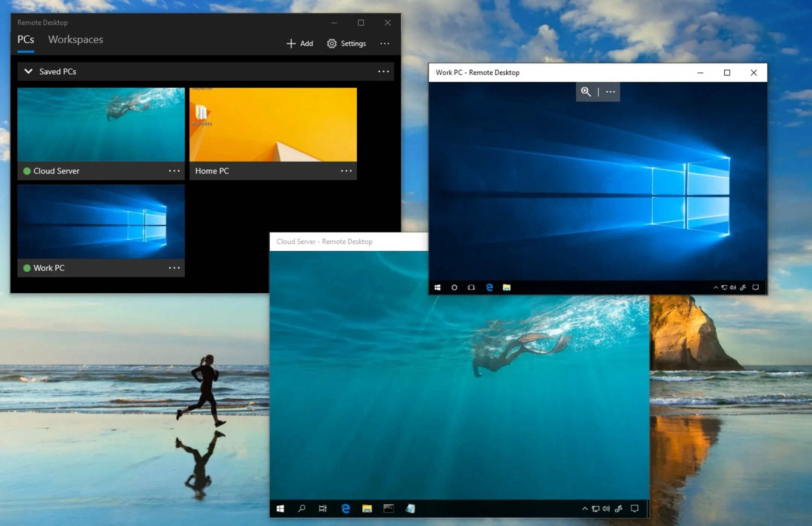This screenshot has width=812, height=526.
Task: Click Add to create a new connection
Action: tap(300, 43)
